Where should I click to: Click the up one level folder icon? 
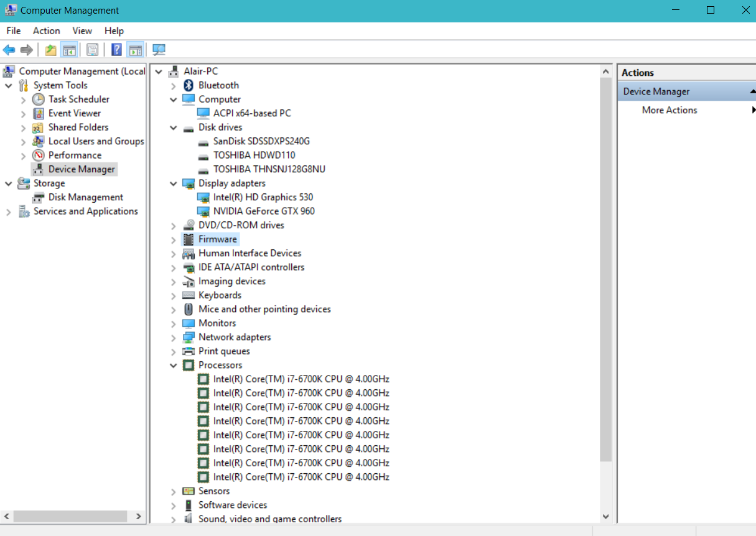coord(50,50)
